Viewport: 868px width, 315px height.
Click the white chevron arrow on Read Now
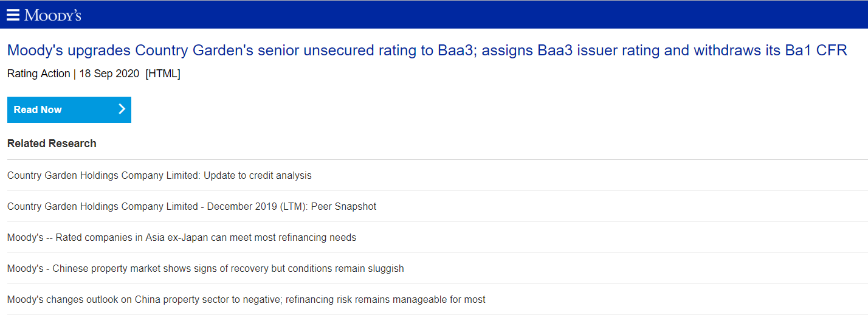tap(122, 109)
